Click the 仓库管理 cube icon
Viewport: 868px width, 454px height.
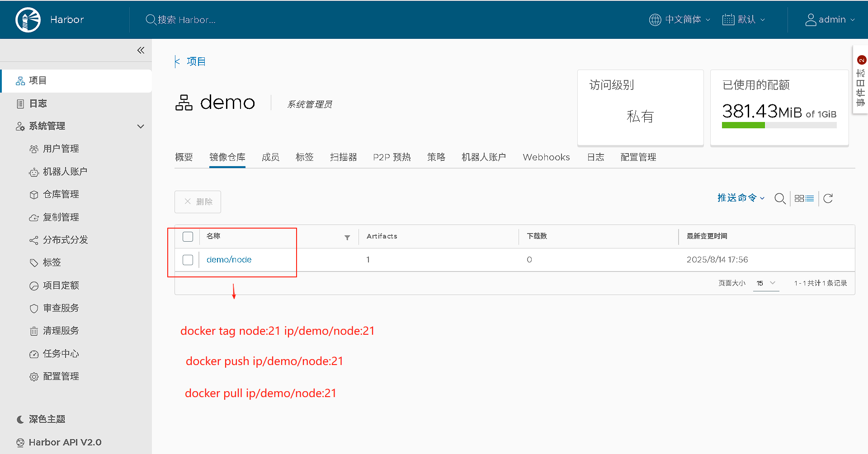point(34,195)
